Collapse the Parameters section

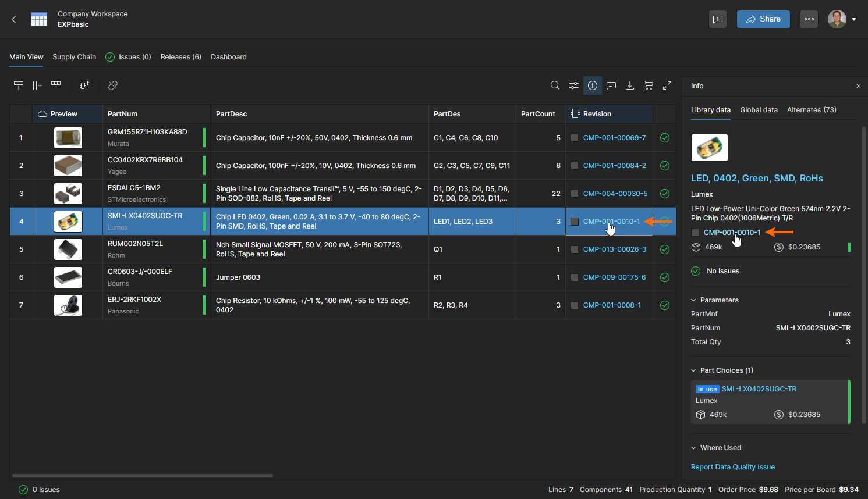[x=694, y=300]
